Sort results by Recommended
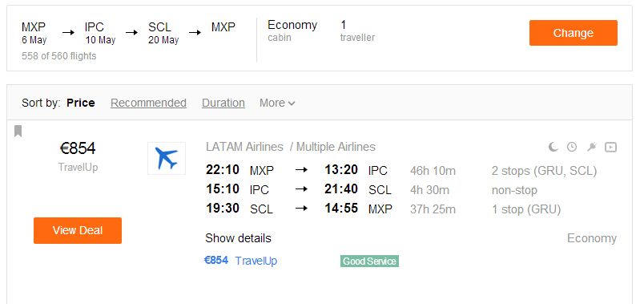Image resolution: width=644 pixels, height=304 pixels. (x=148, y=103)
